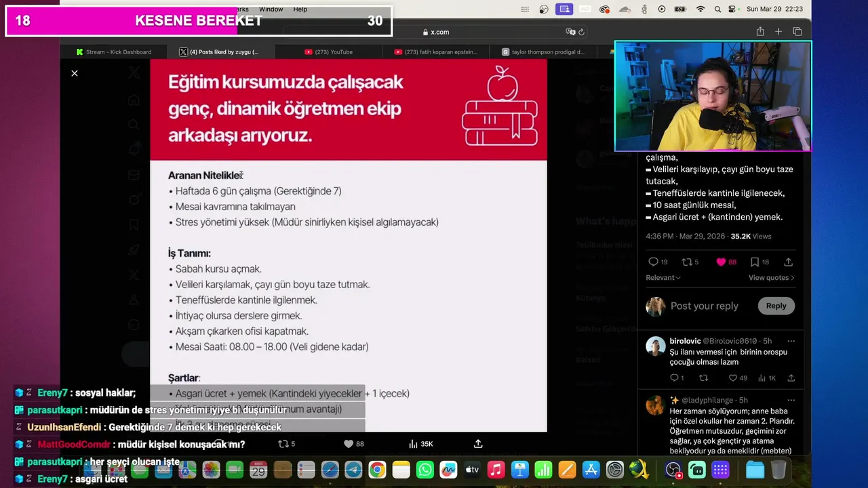Click the screen sharing purple menu bar icon
The image size is (868, 488).
[x=564, y=9]
